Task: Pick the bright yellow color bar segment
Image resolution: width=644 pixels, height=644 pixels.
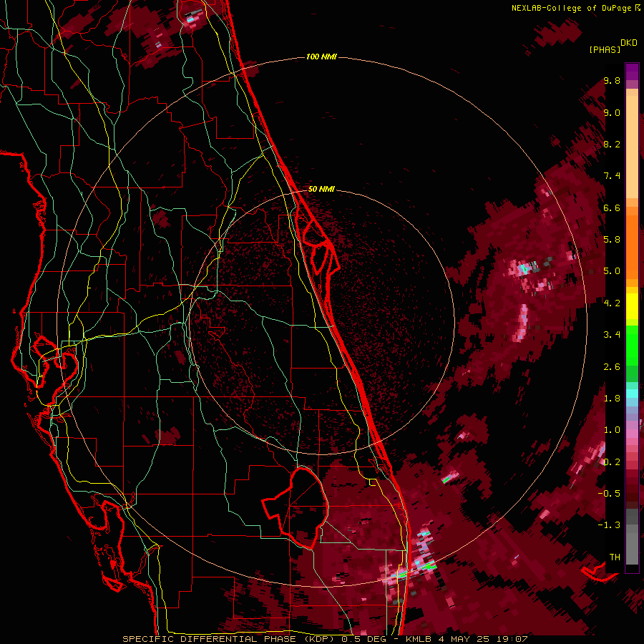Action: (x=632, y=306)
